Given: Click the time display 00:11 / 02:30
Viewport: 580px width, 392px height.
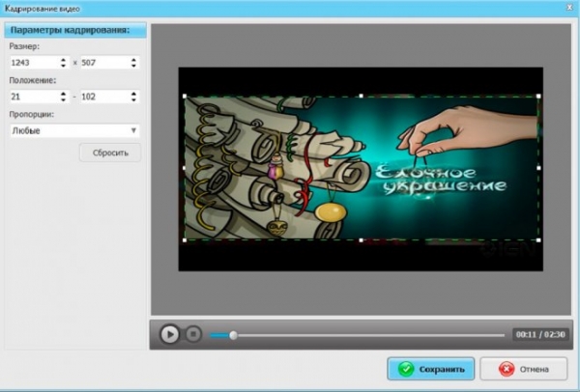Looking at the screenshot, I should pos(539,334).
